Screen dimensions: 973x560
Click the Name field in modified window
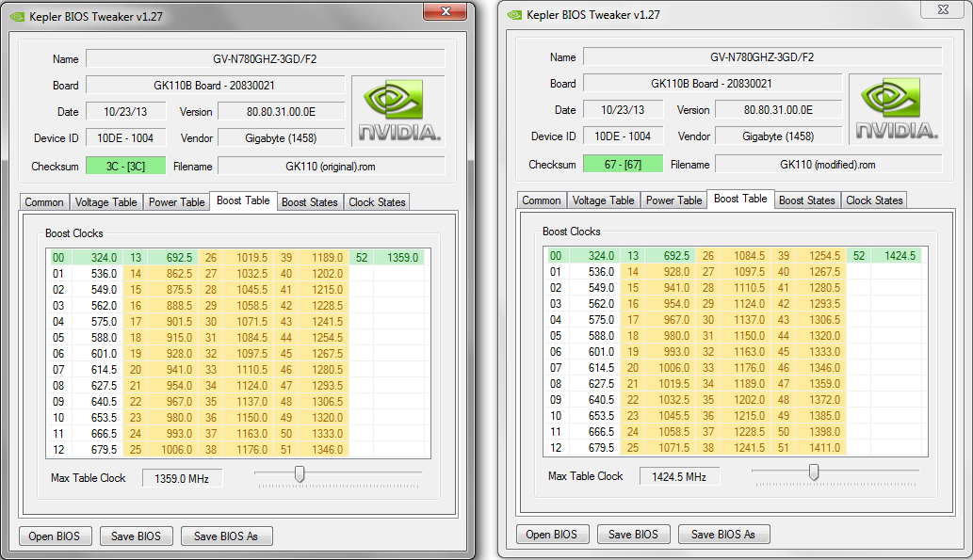click(762, 57)
